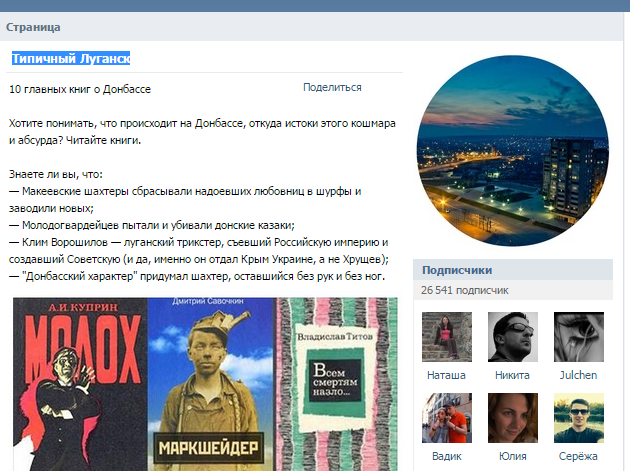The height and width of the screenshot is (471, 630).
Task: Open the Всем смертям назло book cover
Action: pos(337,384)
